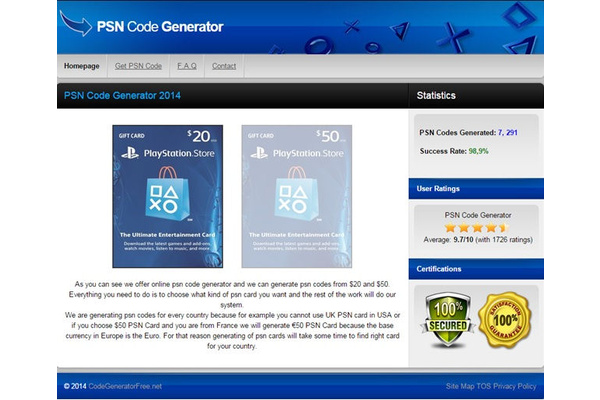Open CodeGeneratorFree.net footer link
The height and width of the screenshot is (400, 600).
125,386
